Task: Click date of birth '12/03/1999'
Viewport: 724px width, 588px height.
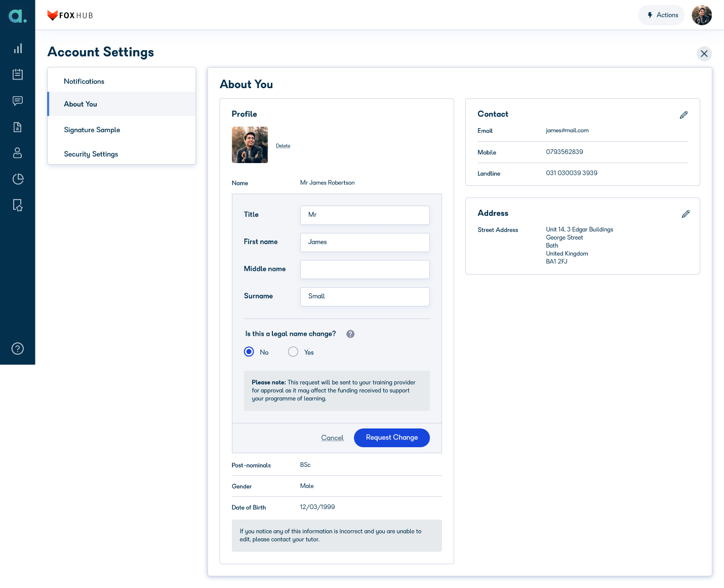Action: pyautogui.click(x=317, y=507)
